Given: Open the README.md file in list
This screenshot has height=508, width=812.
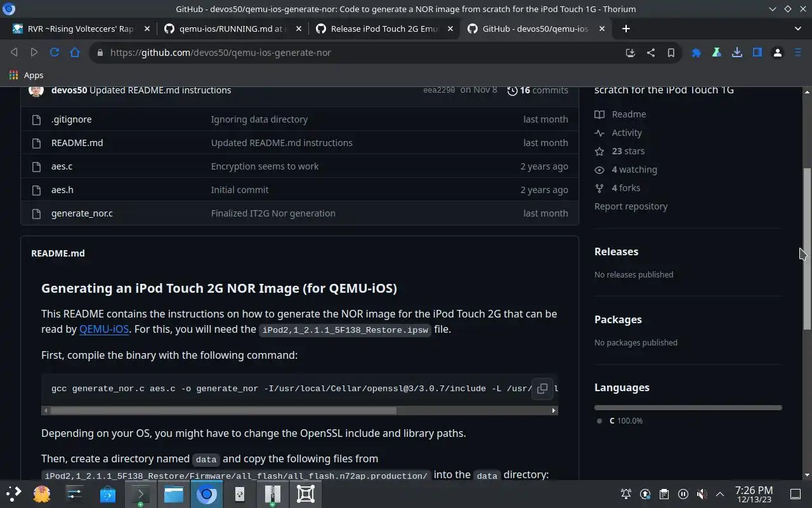Looking at the screenshot, I should coord(77,143).
